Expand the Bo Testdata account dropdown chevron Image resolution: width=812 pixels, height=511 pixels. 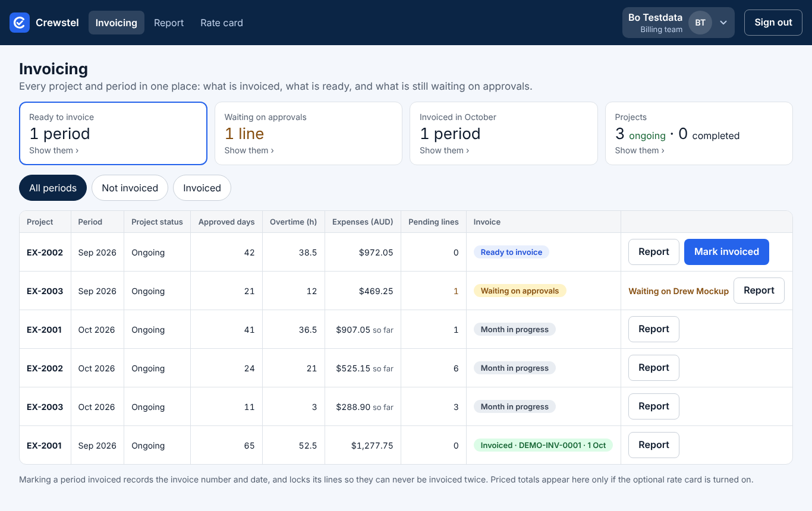(x=723, y=23)
